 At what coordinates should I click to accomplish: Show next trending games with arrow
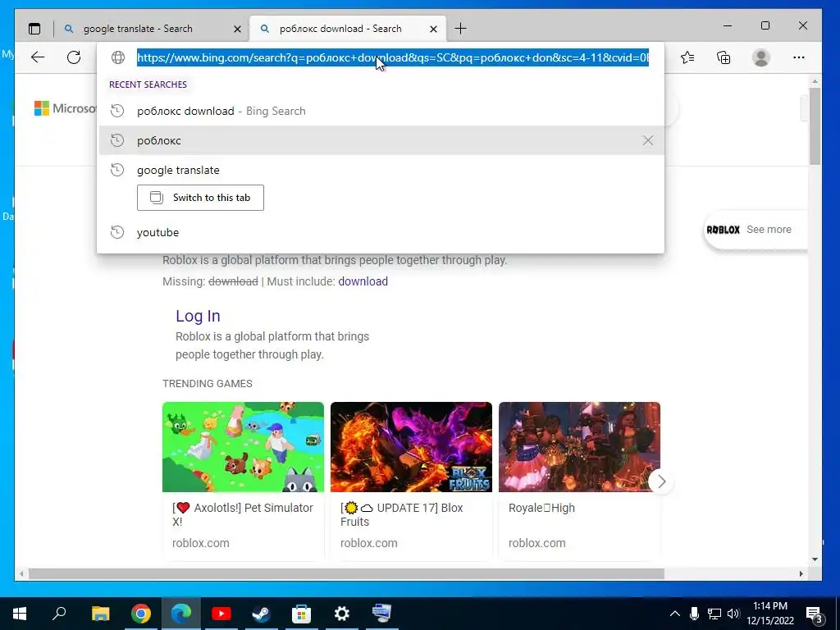[x=661, y=482]
